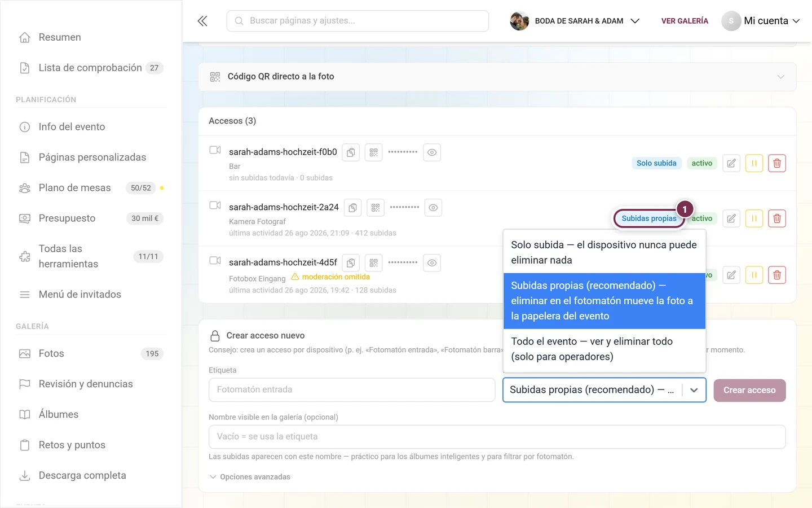Edit the Fotobox Eingang access entry

click(731, 275)
